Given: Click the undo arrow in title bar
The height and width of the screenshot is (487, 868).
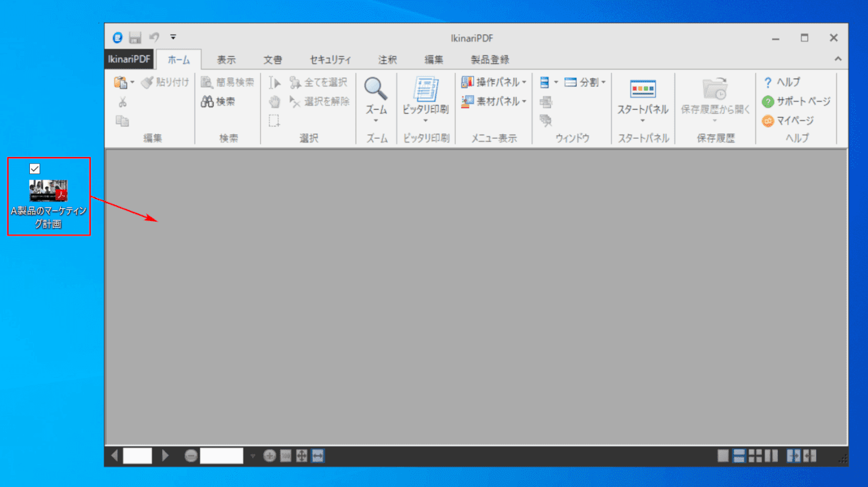Looking at the screenshot, I should point(154,38).
